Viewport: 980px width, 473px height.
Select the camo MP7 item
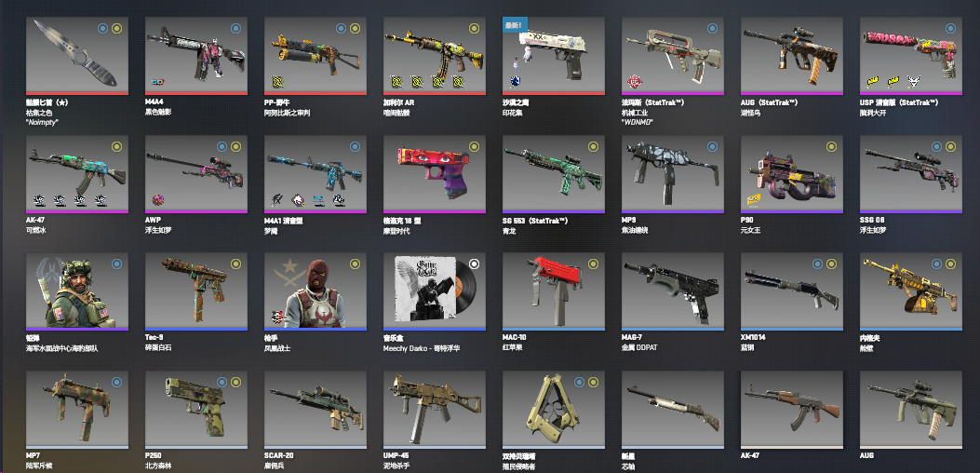coord(77,409)
